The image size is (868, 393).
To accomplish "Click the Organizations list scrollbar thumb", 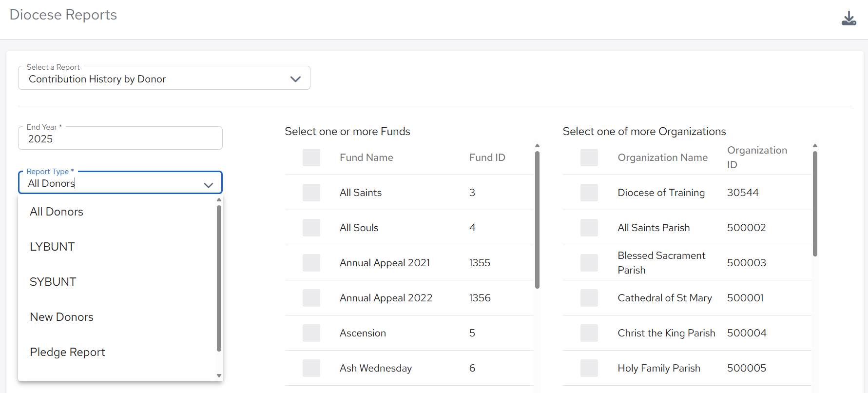I will (815, 203).
